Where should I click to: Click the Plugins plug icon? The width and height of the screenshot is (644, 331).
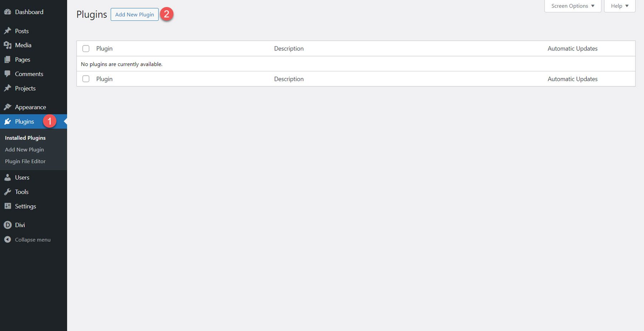[x=8, y=121]
